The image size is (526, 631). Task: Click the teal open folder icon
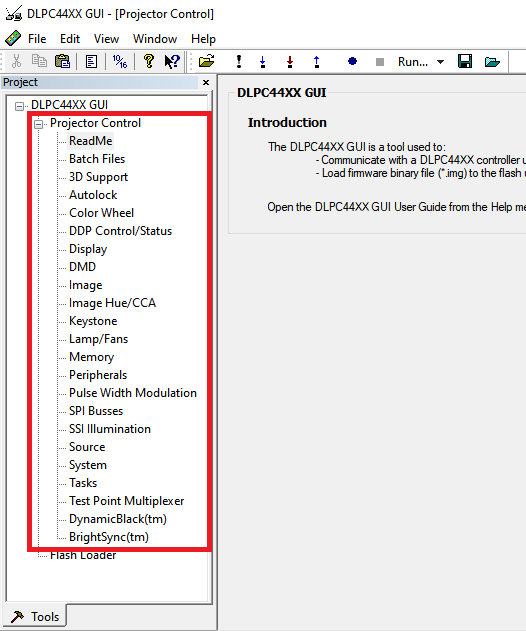click(x=492, y=62)
